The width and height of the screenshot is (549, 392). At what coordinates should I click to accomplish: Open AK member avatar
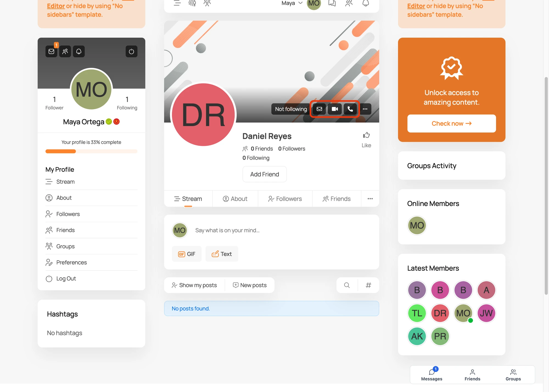click(417, 336)
